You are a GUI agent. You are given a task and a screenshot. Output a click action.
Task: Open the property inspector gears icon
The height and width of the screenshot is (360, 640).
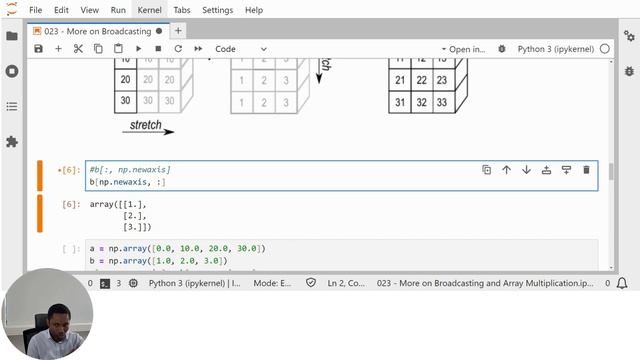pos(629,36)
